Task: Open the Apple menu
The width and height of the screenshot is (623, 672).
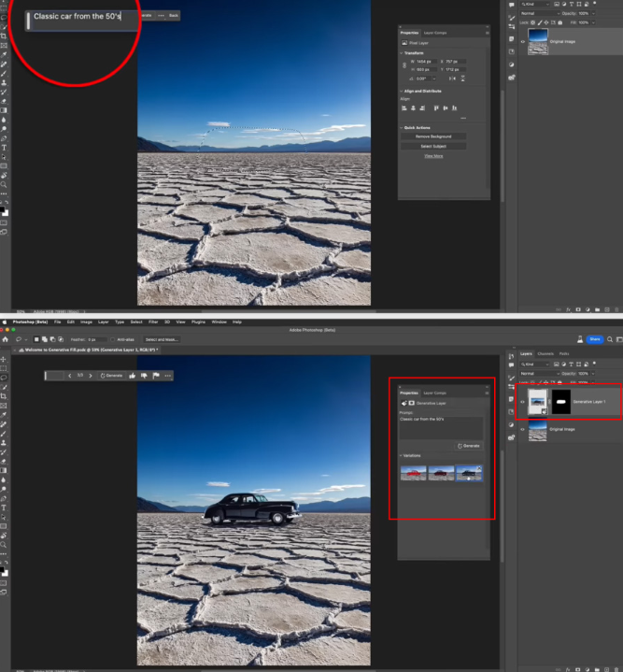Action: click(x=5, y=322)
